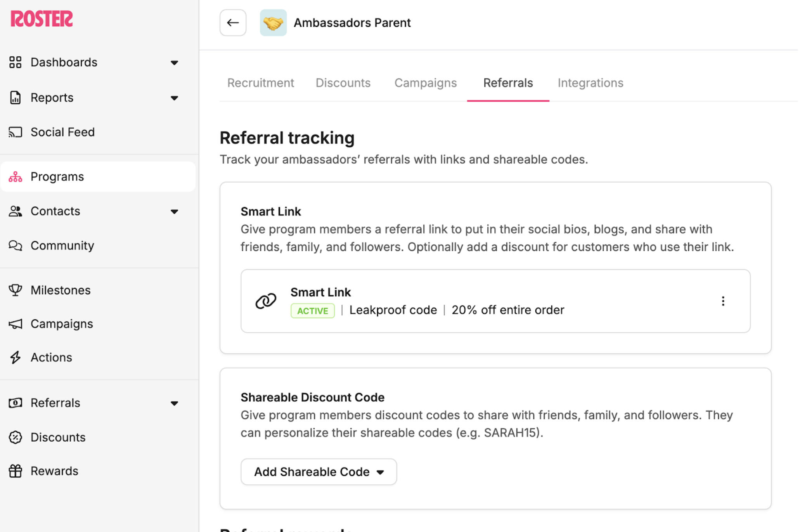Click the Community chat bubbles icon
This screenshot has width=800, height=532.
(x=16, y=245)
